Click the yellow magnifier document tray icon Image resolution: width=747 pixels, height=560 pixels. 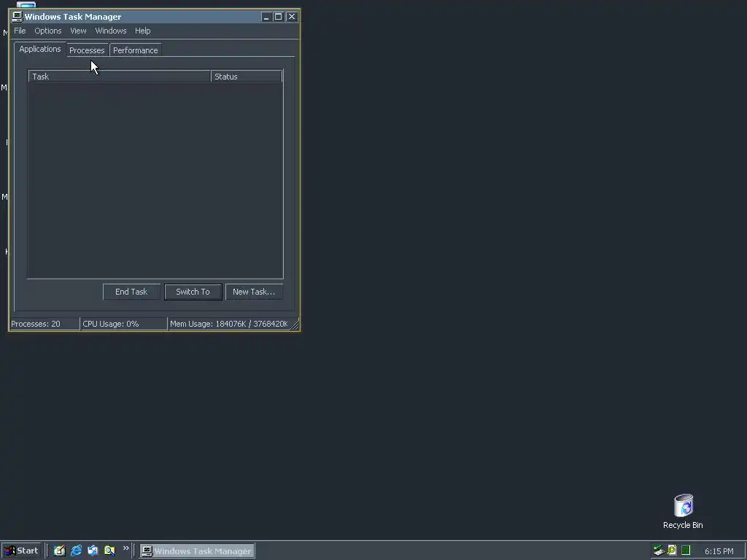(672, 551)
